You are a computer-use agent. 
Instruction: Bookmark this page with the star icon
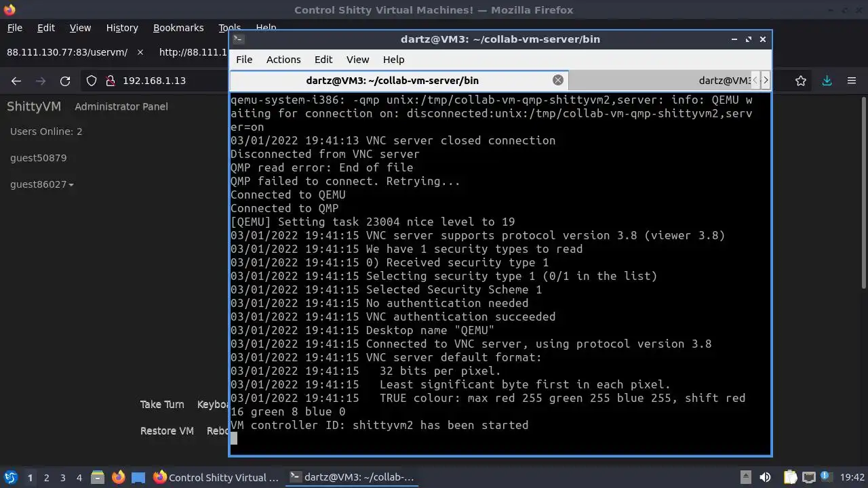click(x=801, y=81)
